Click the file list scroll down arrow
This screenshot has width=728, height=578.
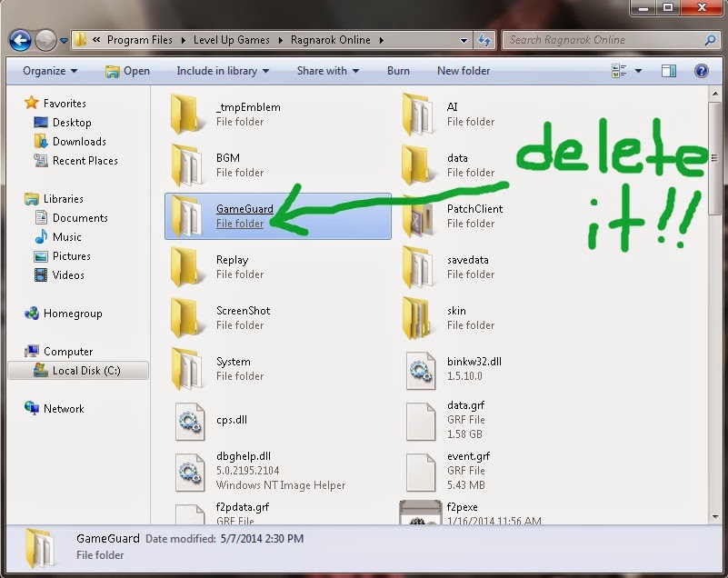pyautogui.click(x=715, y=517)
